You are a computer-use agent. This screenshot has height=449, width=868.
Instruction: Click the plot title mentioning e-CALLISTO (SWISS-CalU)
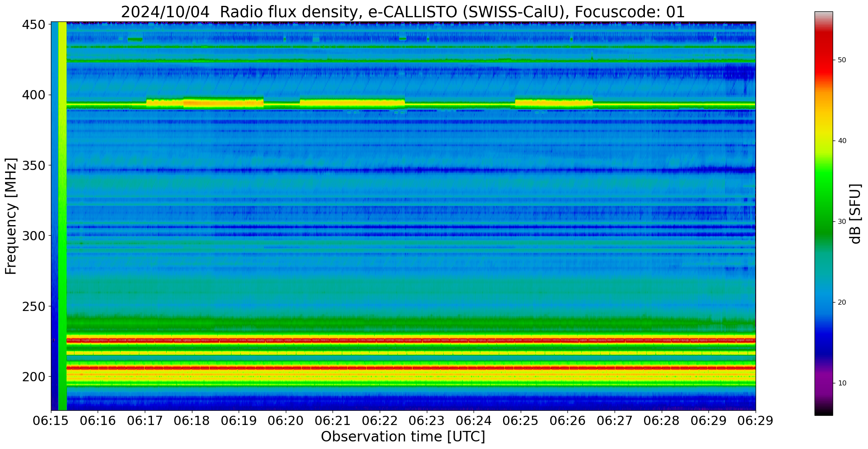403,12
